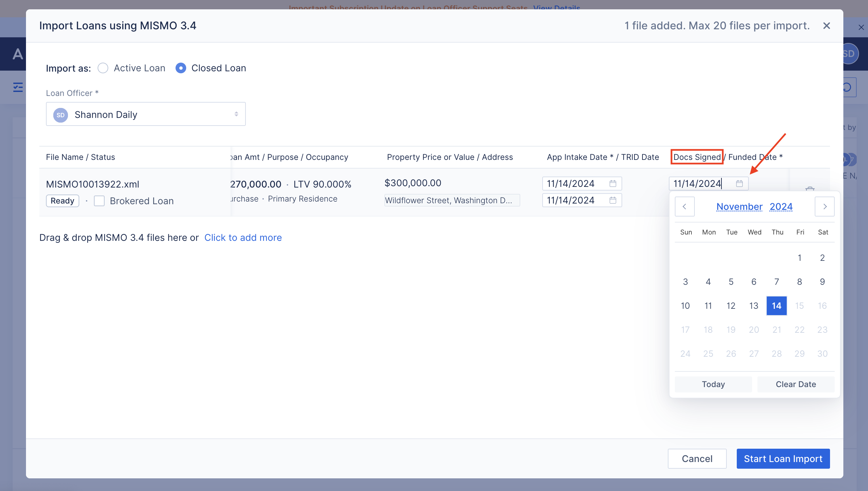Select Closed Loan radio option
Screen dimensions: 868x491
pyautogui.click(x=181, y=68)
